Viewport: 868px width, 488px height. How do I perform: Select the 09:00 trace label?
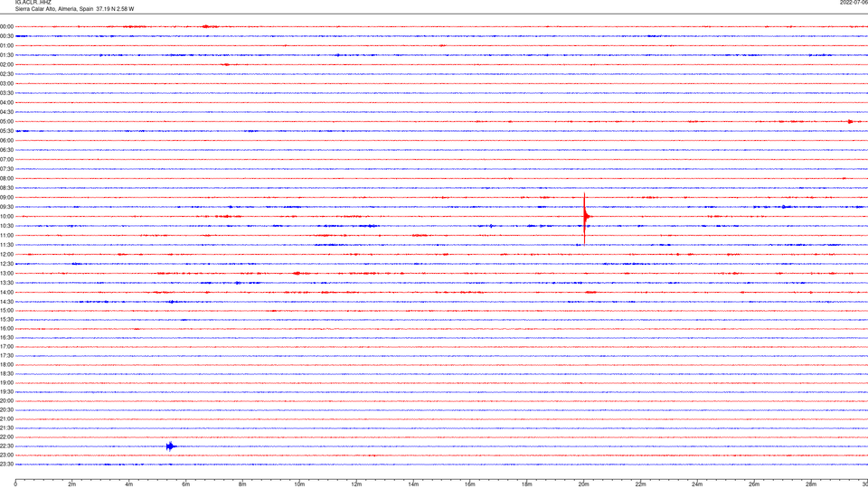pos(6,198)
